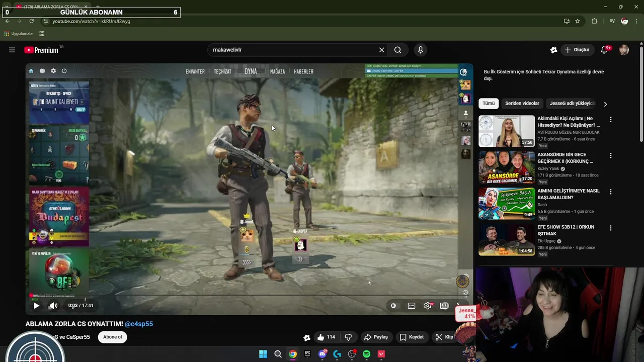Click the sparkle icon beside the like button
644x362 pixels.
coord(307,337)
